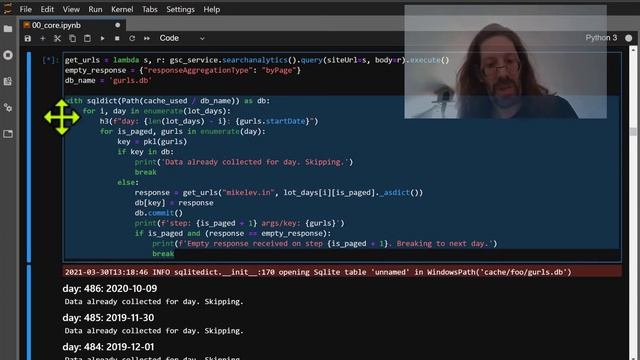Click the 'db[key] = response' code line
Viewport: 640px width, 360px height.
174,203
